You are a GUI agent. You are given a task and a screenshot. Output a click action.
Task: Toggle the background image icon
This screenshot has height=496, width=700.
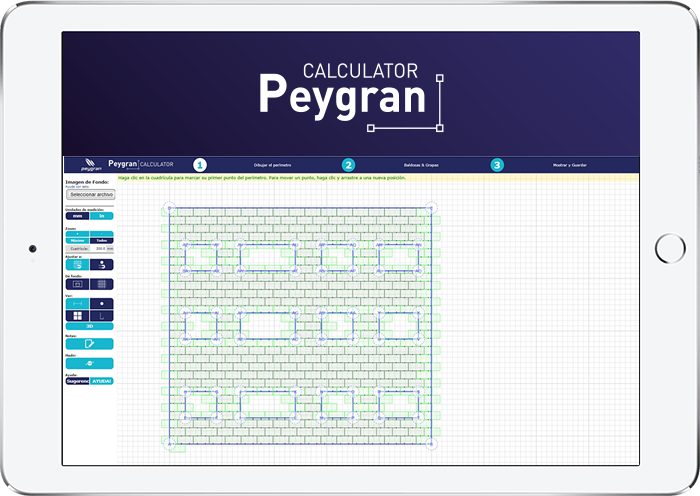click(78, 284)
